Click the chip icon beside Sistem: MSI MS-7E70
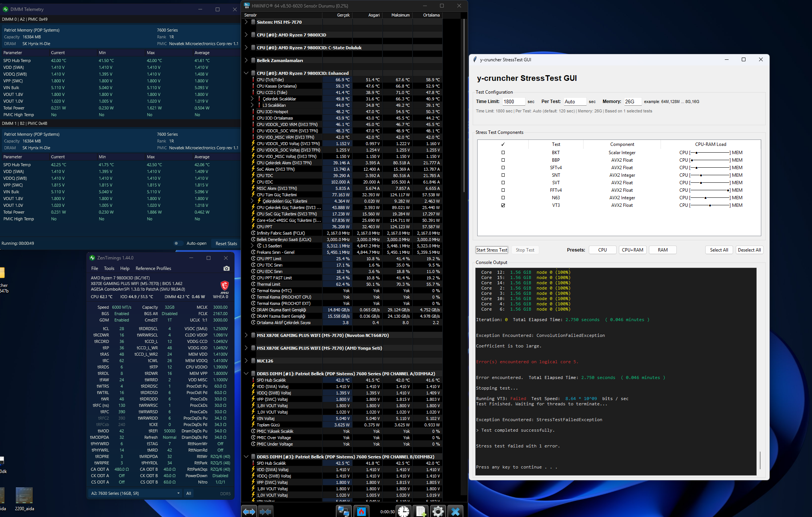This screenshot has width=812, height=517. [254, 22]
